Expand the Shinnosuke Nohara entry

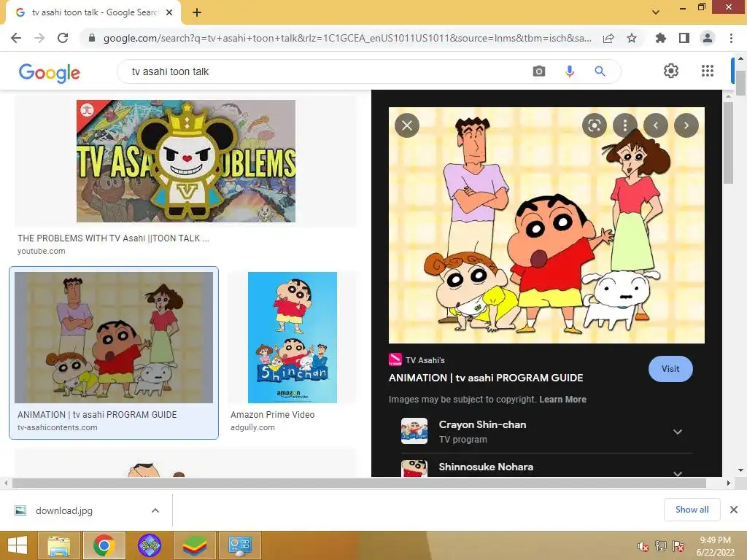click(x=678, y=472)
